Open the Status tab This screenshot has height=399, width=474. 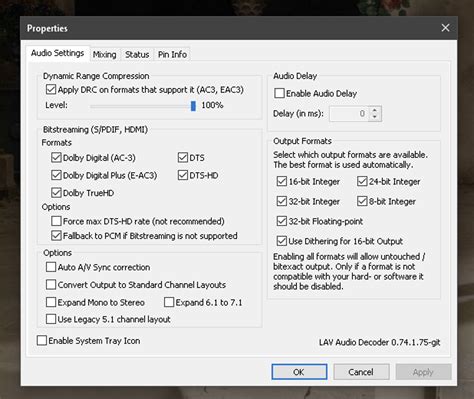point(137,54)
